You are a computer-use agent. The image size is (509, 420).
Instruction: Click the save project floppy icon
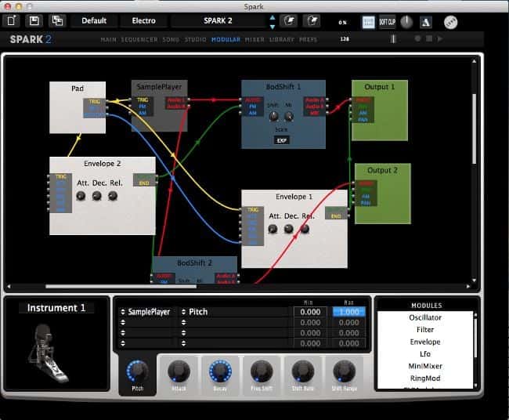[34, 21]
